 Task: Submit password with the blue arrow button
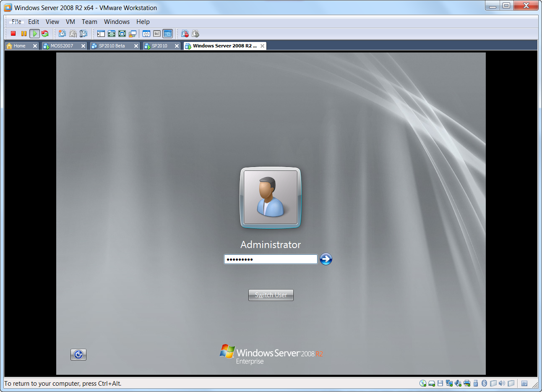[x=326, y=259]
